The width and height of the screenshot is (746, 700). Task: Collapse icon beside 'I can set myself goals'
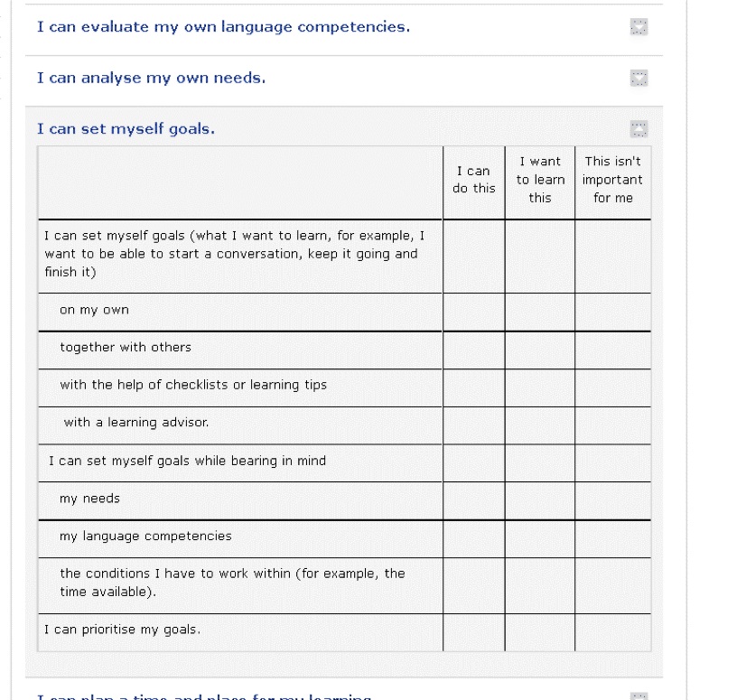(x=639, y=129)
